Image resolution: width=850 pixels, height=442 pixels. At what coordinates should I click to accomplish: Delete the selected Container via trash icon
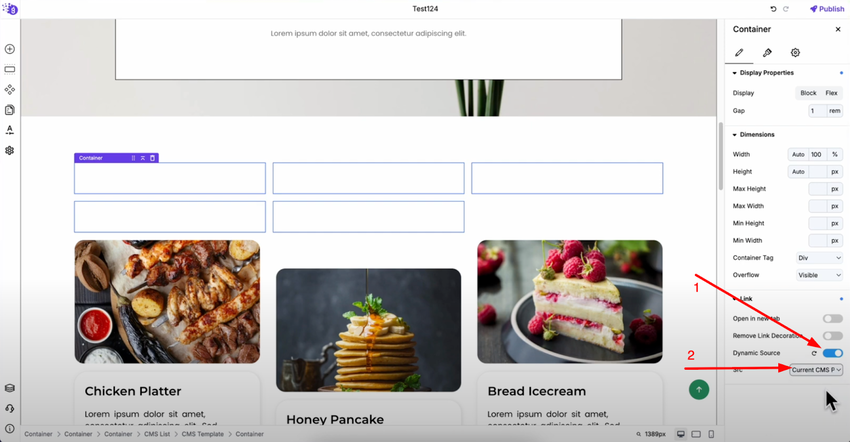click(x=152, y=158)
